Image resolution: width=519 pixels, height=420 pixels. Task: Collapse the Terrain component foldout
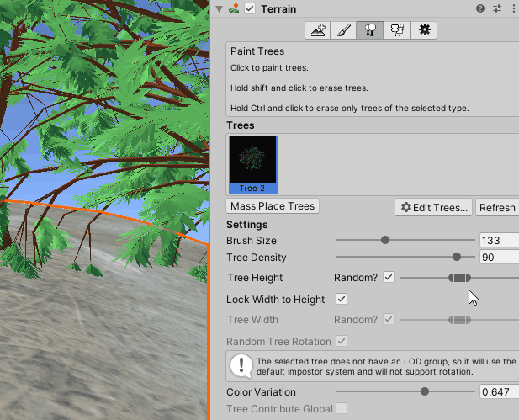219,9
